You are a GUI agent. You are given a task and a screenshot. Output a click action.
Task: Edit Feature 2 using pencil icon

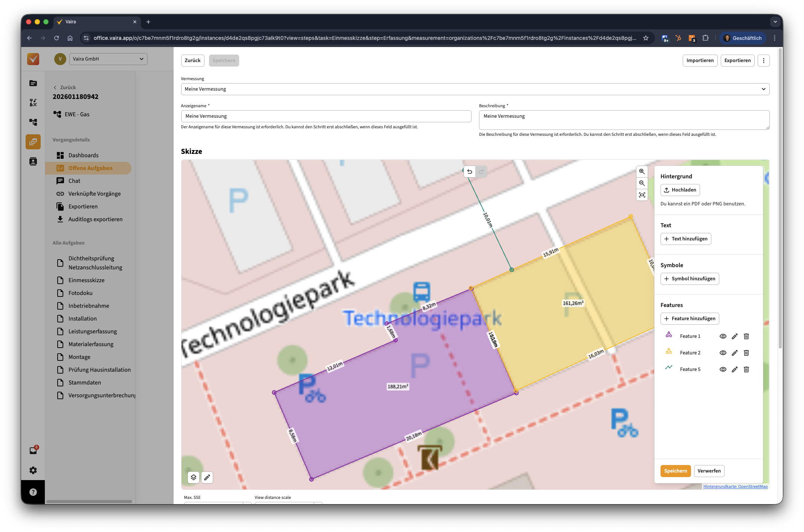tap(734, 353)
